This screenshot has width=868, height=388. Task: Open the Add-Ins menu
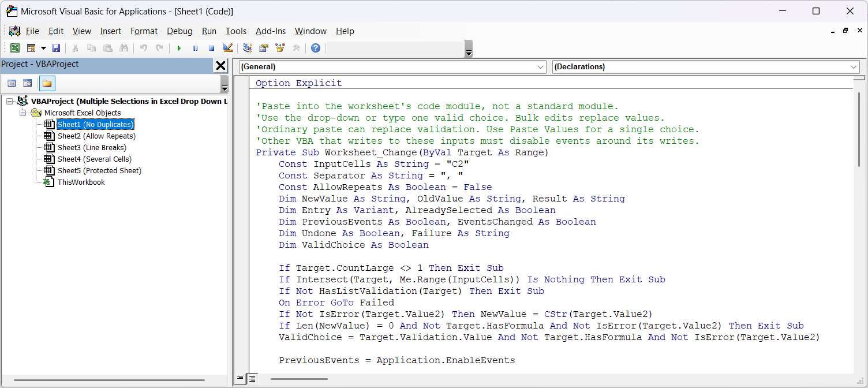pos(271,31)
